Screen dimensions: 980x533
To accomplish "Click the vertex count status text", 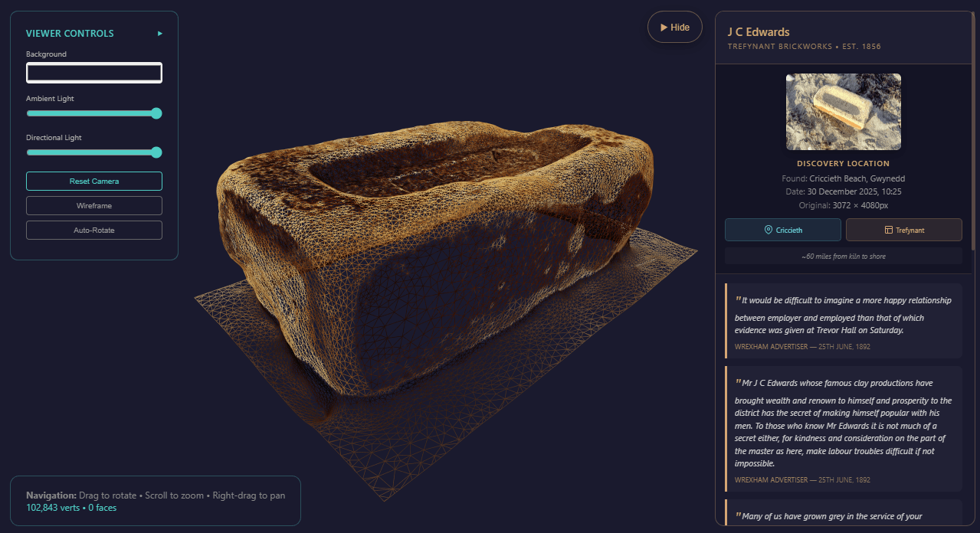I will point(71,508).
